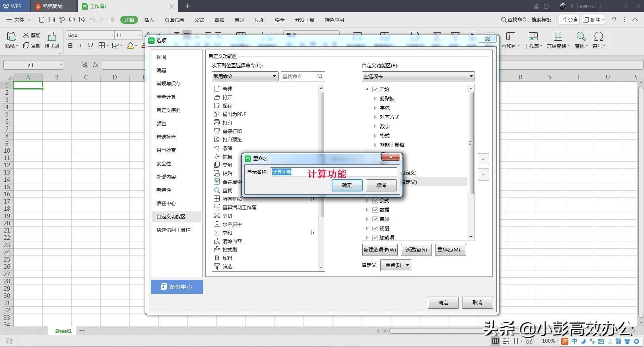Toggle the 数据 tab checkbox
Viewport: 644px width, 347px height.
click(x=375, y=210)
